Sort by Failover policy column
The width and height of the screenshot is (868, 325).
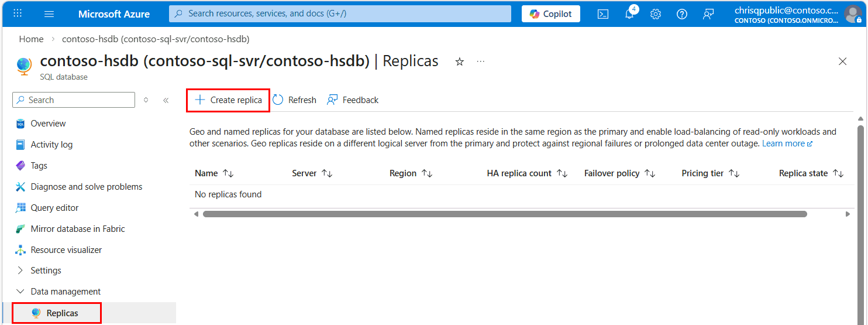coord(619,173)
